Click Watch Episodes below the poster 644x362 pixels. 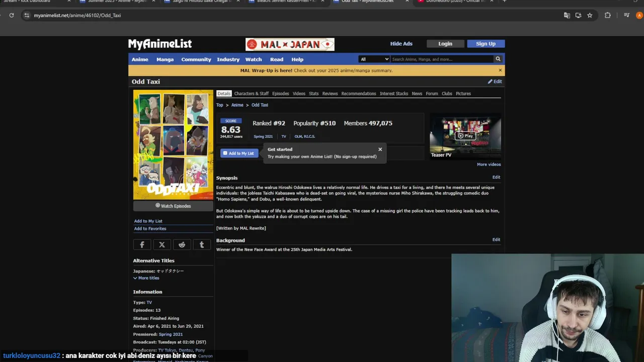coord(173,206)
